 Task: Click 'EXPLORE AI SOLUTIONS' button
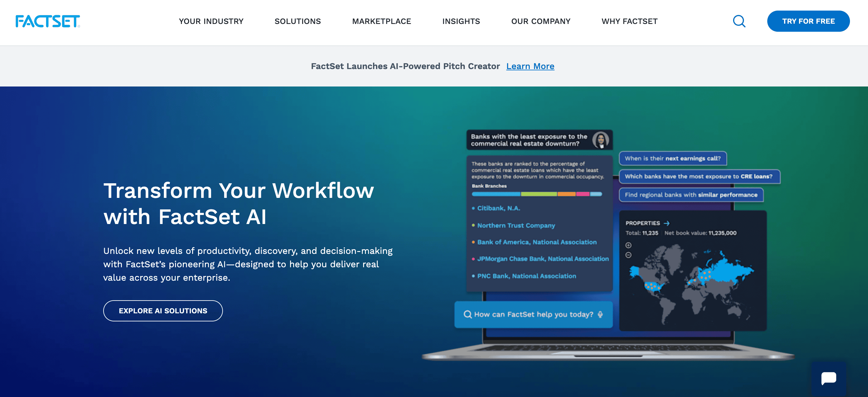(163, 311)
